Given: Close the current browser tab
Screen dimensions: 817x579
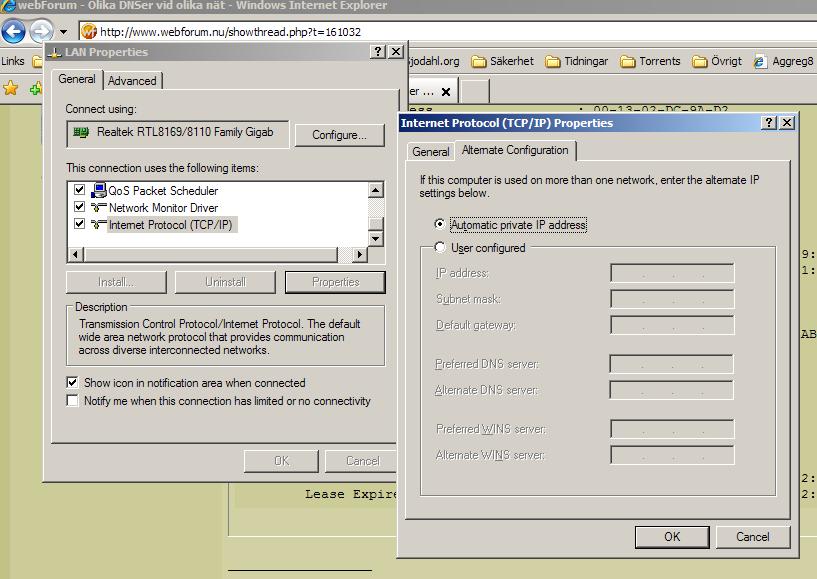Looking at the screenshot, I should [445, 92].
